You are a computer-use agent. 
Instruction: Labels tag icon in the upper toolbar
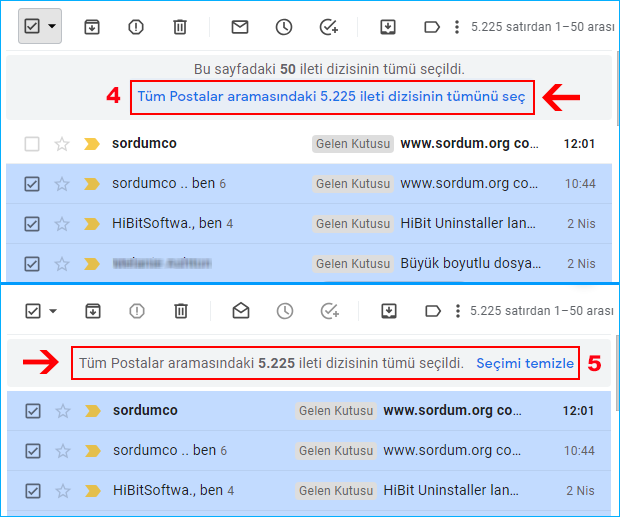[x=432, y=27]
